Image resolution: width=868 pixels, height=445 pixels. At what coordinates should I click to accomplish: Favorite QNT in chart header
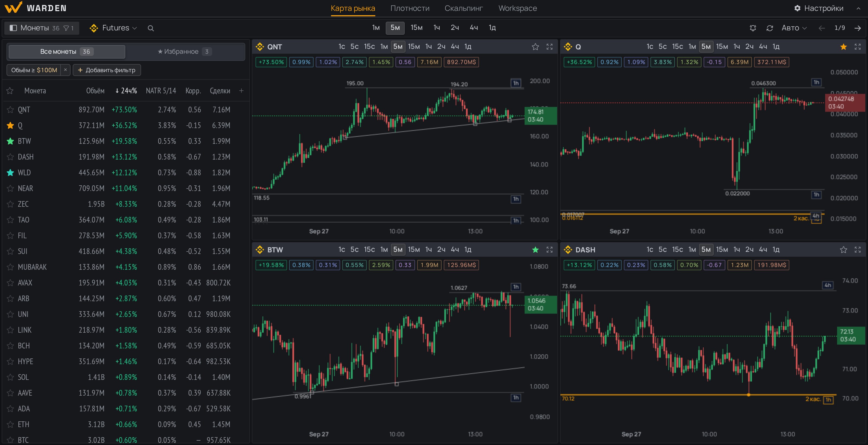[535, 47]
